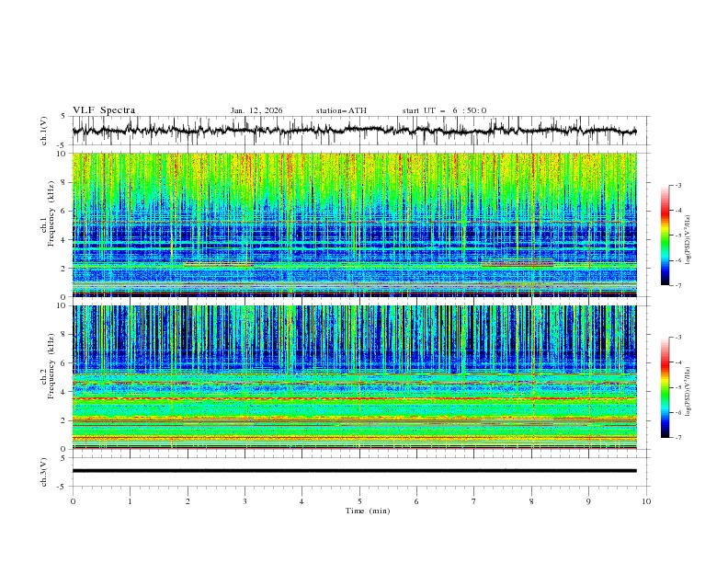Click time axis tick label "9"
Image resolution: width=728 pixels, height=563 pixels.
pos(588,501)
